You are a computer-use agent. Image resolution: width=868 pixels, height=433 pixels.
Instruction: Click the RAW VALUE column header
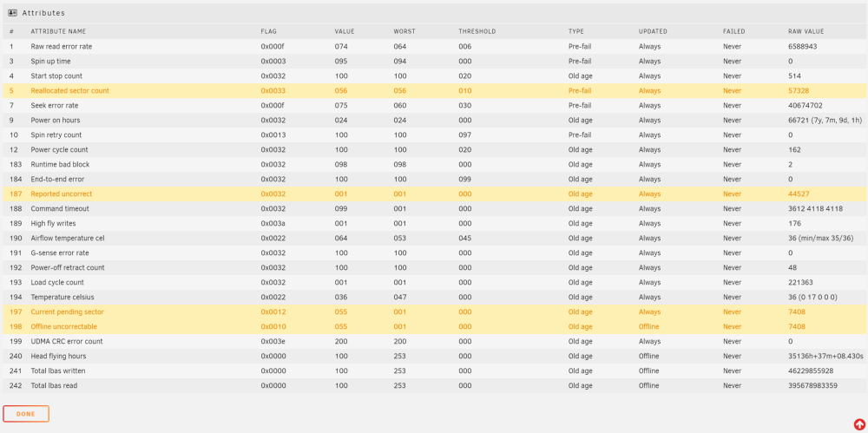tap(806, 31)
